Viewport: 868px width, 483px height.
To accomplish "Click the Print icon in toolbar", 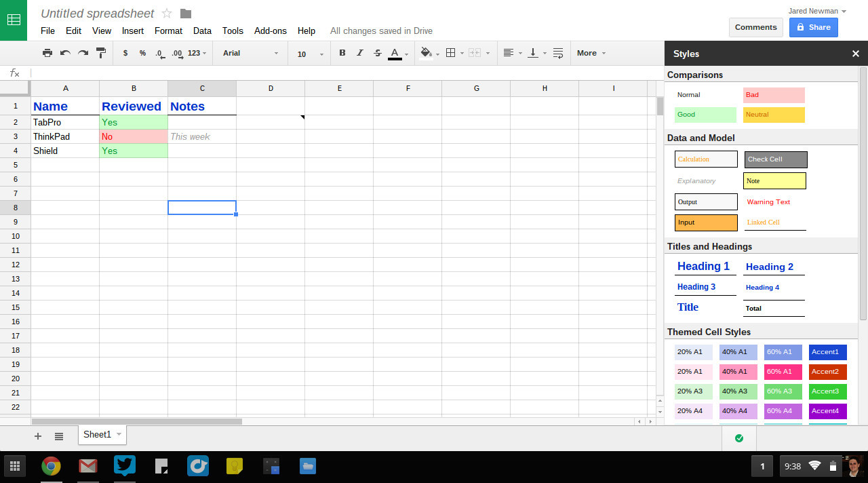I will click(x=47, y=53).
